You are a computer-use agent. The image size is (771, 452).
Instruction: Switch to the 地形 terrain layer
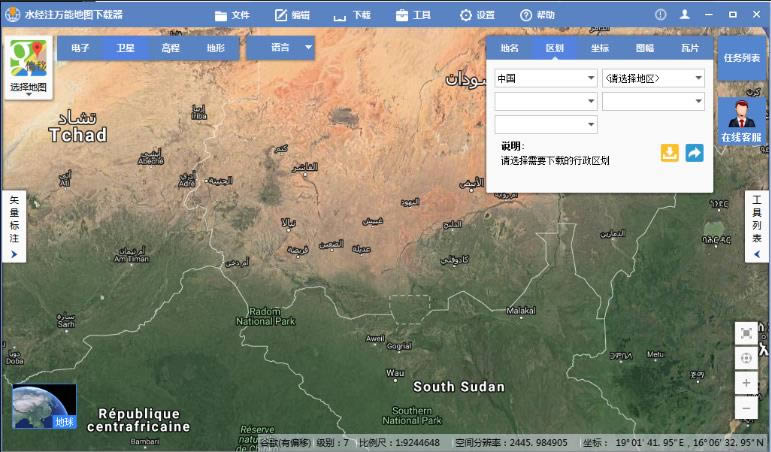pyautogui.click(x=216, y=47)
